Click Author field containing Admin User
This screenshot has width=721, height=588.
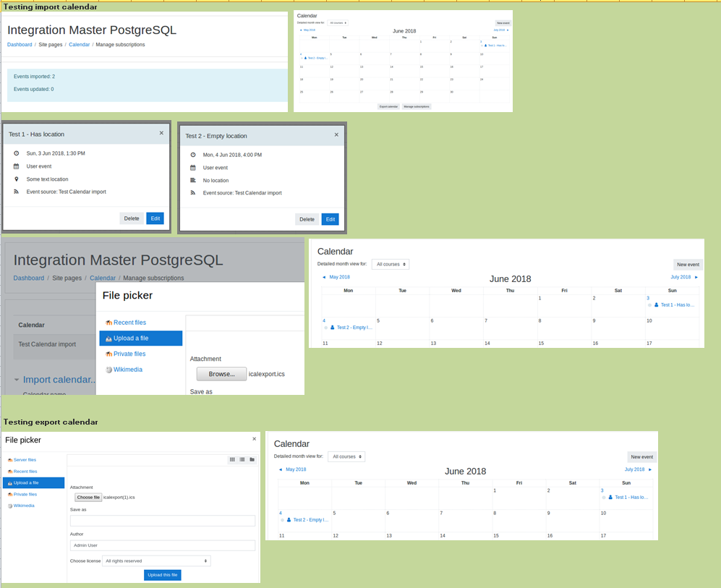(162, 545)
